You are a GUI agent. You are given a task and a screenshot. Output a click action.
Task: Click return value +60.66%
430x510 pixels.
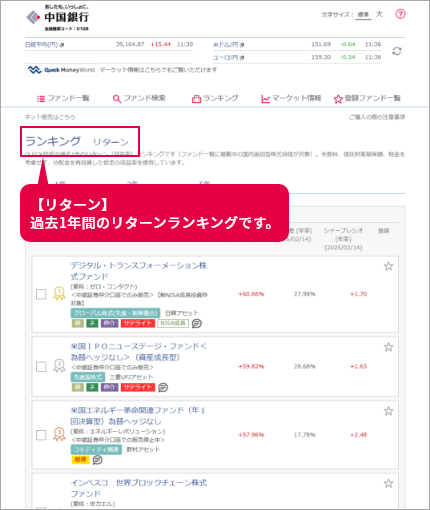[251, 294]
